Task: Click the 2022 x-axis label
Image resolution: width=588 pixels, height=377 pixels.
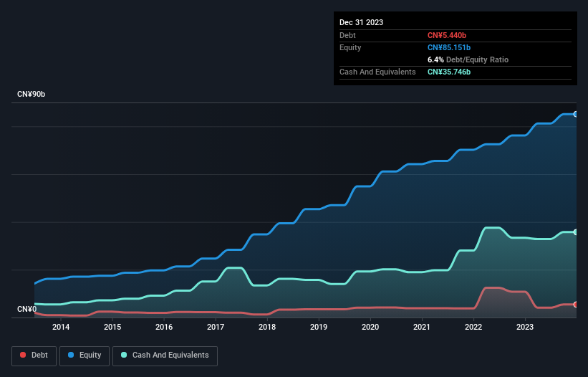Action: click(x=473, y=327)
